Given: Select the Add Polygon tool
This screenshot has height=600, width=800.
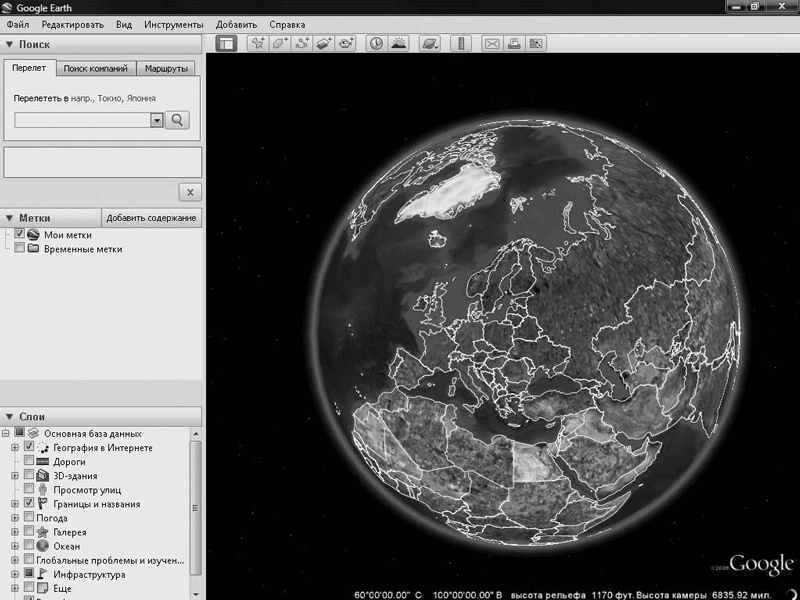Looking at the screenshot, I should point(280,43).
